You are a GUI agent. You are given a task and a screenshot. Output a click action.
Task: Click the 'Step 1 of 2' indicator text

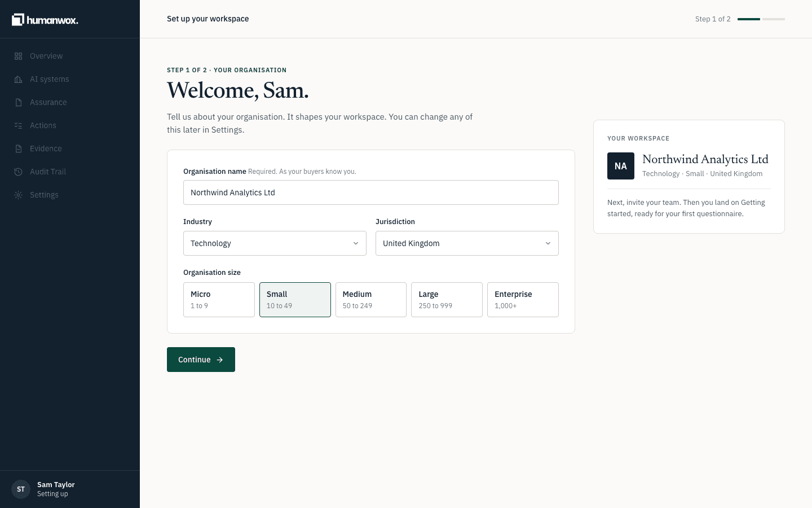pyautogui.click(x=713, y=19)
